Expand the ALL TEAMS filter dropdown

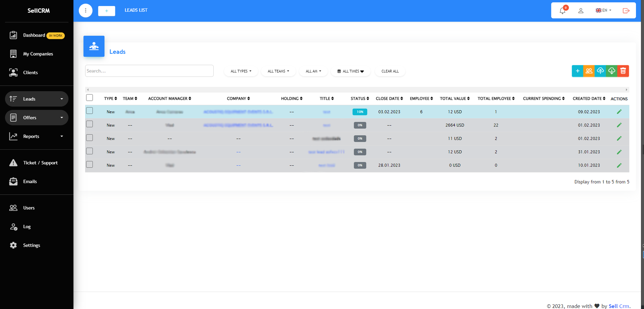278,71
